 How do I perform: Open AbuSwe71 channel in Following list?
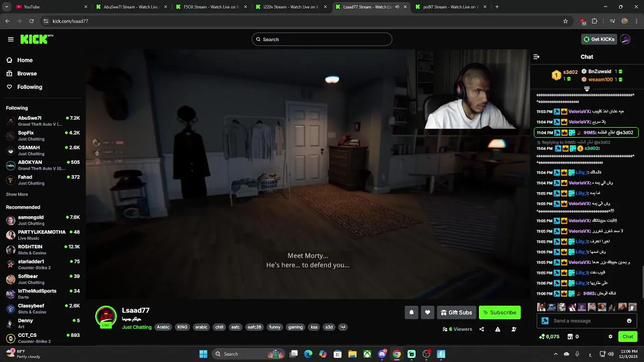click(43, 121)
